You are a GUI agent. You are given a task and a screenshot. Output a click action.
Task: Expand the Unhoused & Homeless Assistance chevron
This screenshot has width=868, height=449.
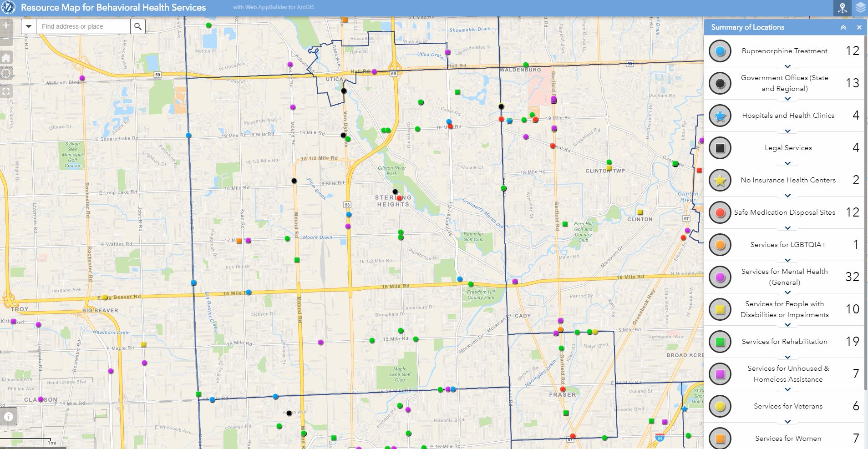coord(788,389)
